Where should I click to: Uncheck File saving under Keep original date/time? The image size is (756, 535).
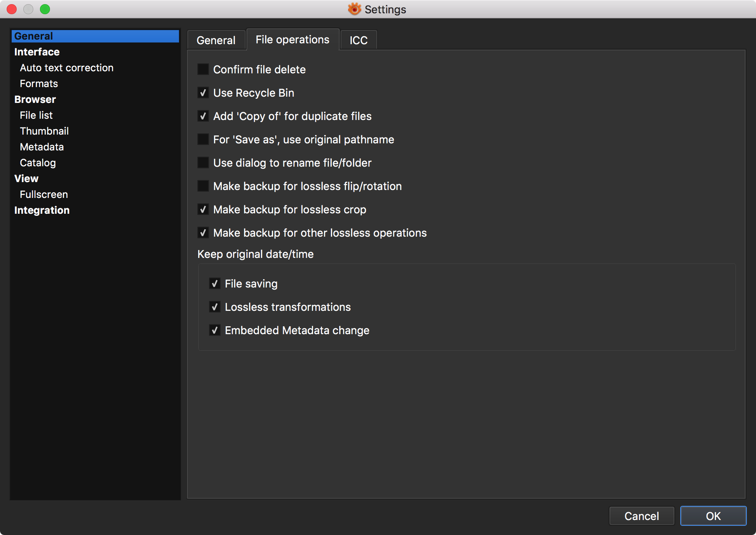click(215, 284)
